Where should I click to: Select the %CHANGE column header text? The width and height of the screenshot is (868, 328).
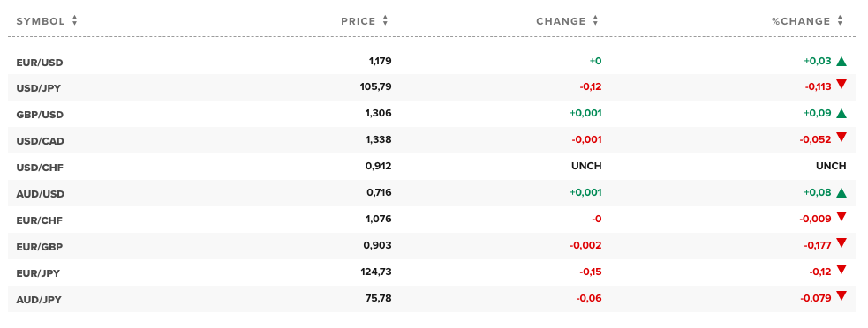801,21
